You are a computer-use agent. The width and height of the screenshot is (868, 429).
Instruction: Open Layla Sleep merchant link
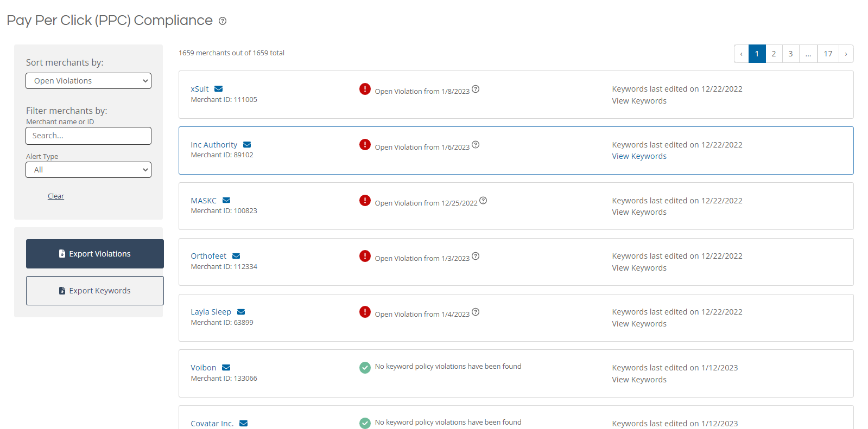point(211,312)
